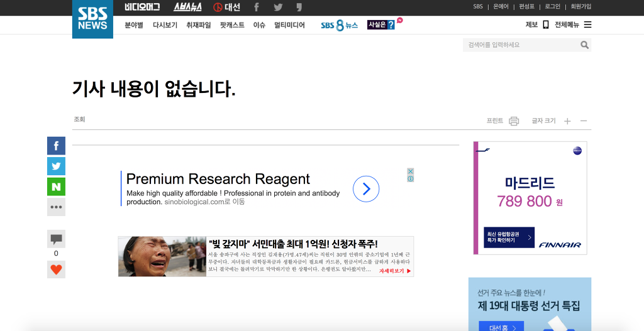Click the 자세히보기 link in loan ad
The image size is (644, 331).
coord(395,271)
